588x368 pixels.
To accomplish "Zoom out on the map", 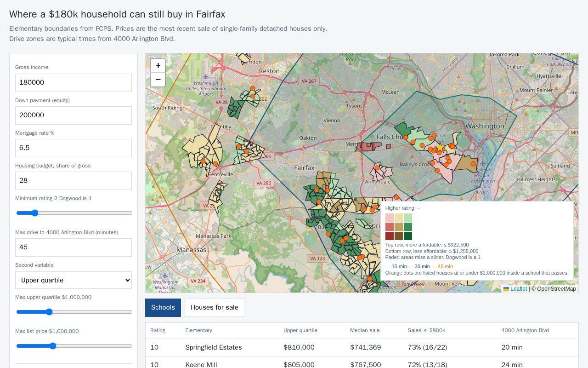I will click(158, 80).
